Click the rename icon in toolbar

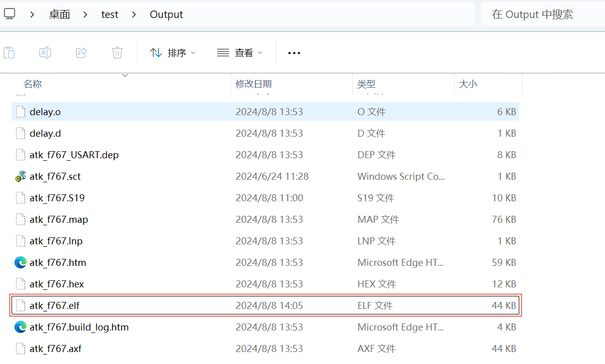point(45,53)
